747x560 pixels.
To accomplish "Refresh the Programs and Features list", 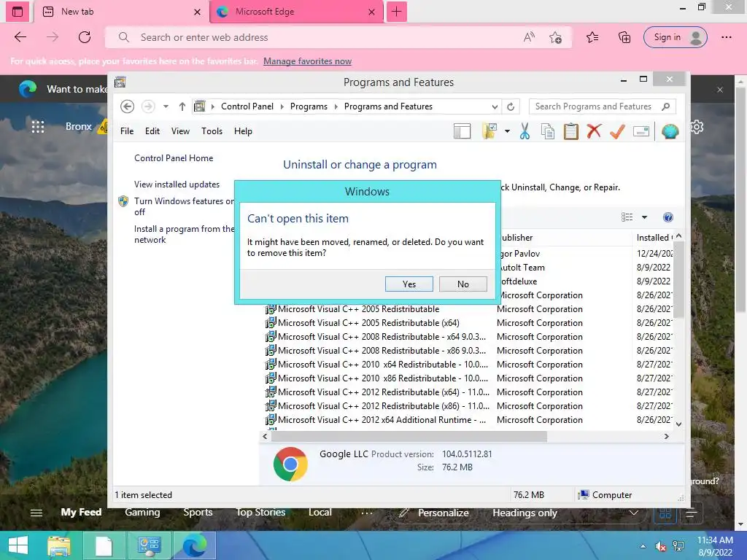I will (511, 106).
